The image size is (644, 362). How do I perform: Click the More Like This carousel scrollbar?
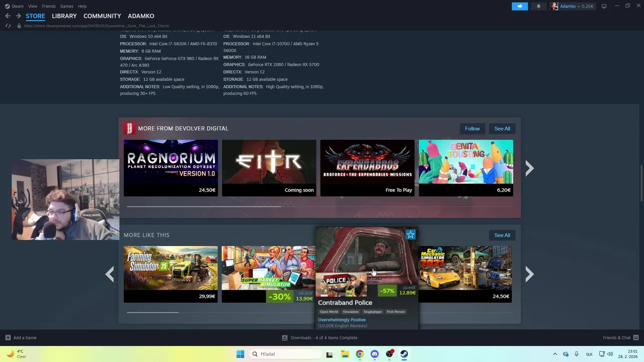pyautogui.click(x=152, y=312)
